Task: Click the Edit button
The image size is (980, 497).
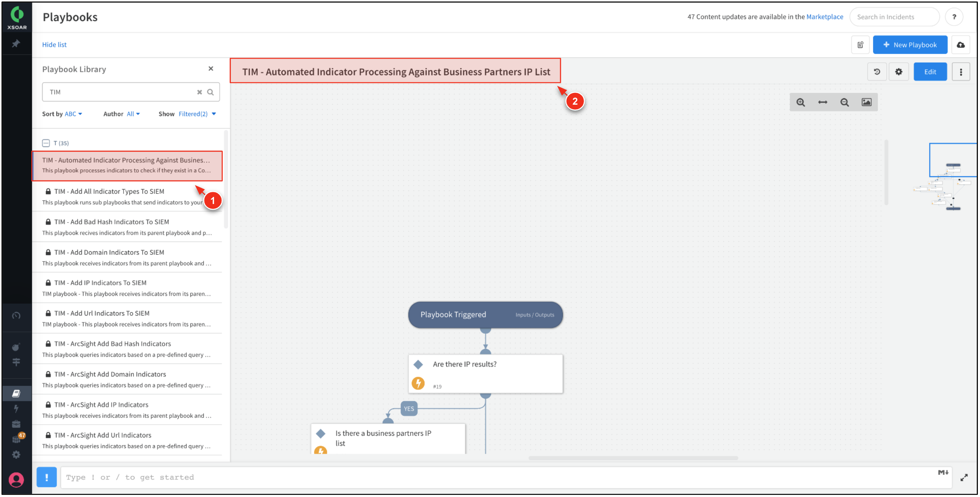Action: pyautogui.click(x=930, y=72)
